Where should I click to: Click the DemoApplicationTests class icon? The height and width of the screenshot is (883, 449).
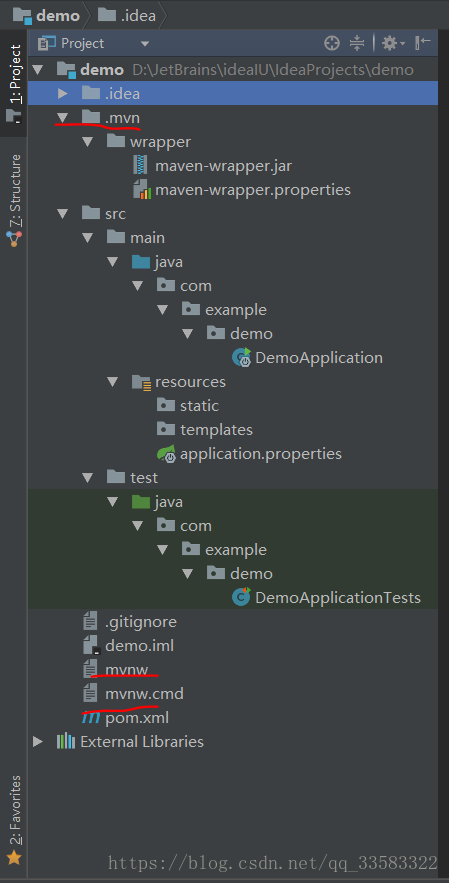tap(242, 597)
